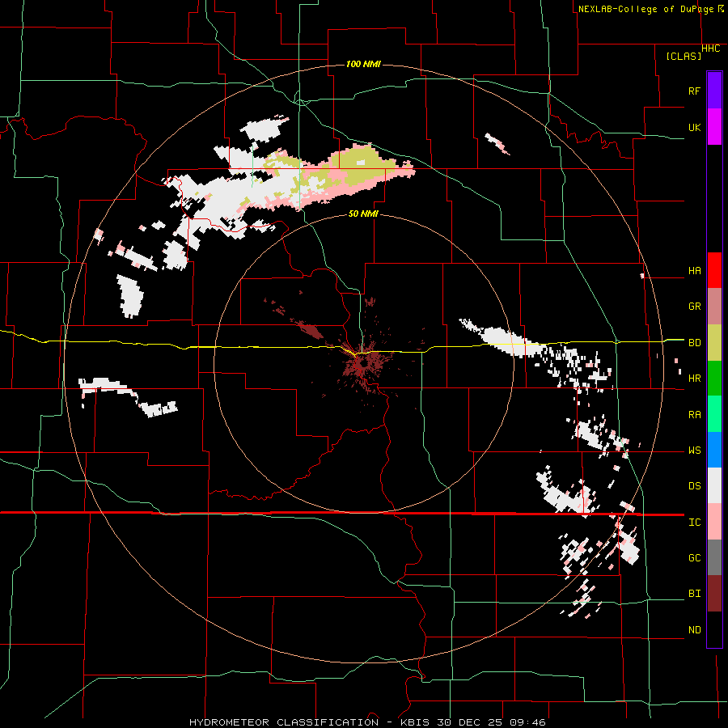Click the WS legend label
728x728 pixels.
point(695,451)
